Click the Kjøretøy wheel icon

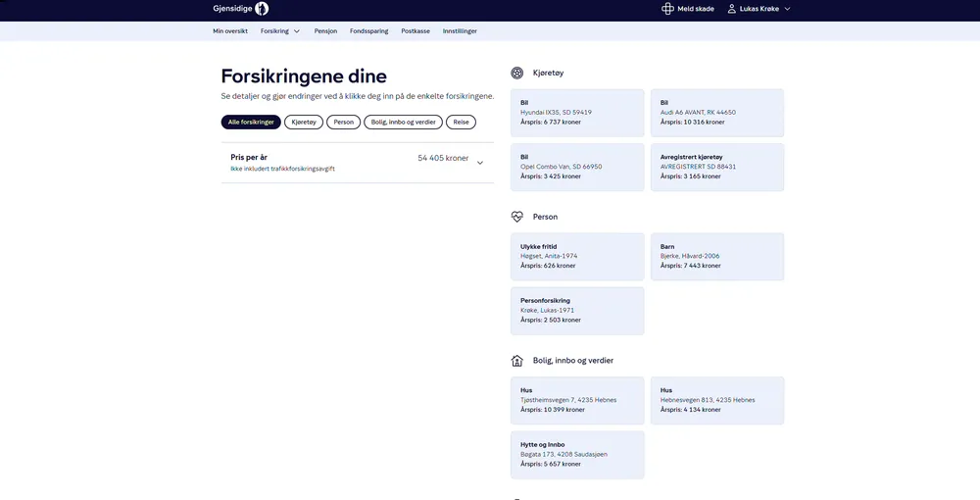click(517, 73)
